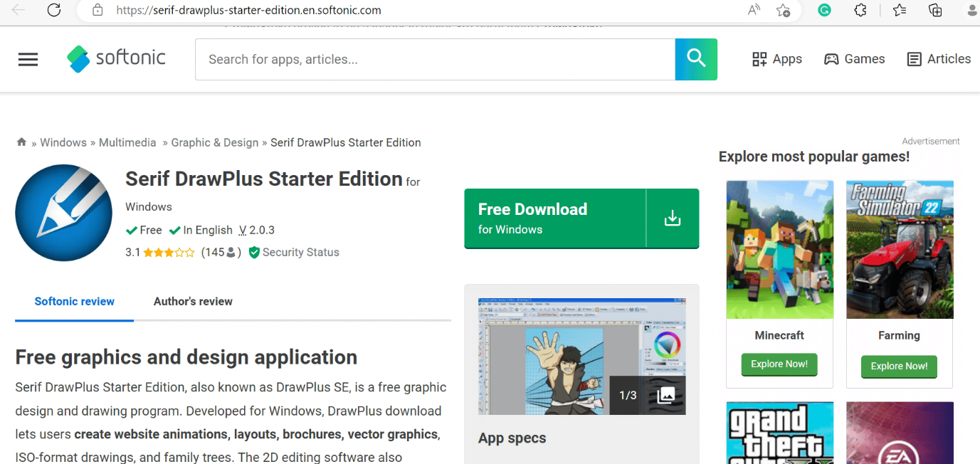
Task: Click the browser address bar URL
Action: pyautogui.click(x=248, y=10)
